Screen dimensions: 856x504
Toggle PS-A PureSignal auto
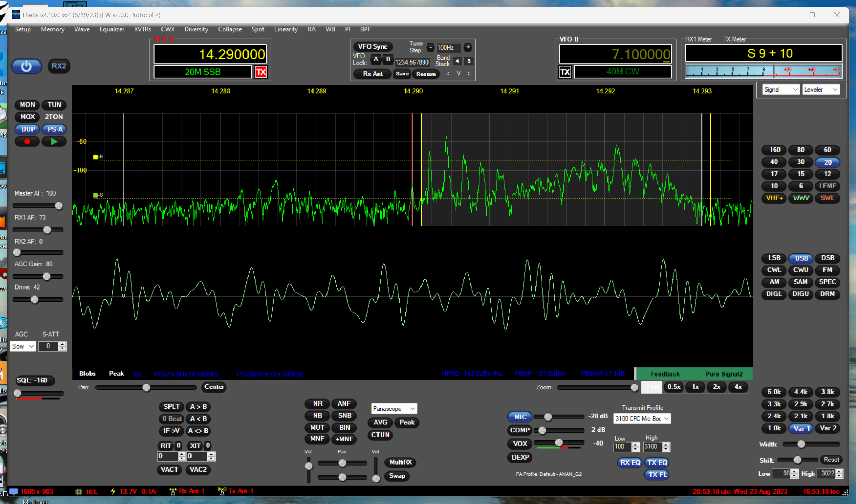(x=55, y=129)
